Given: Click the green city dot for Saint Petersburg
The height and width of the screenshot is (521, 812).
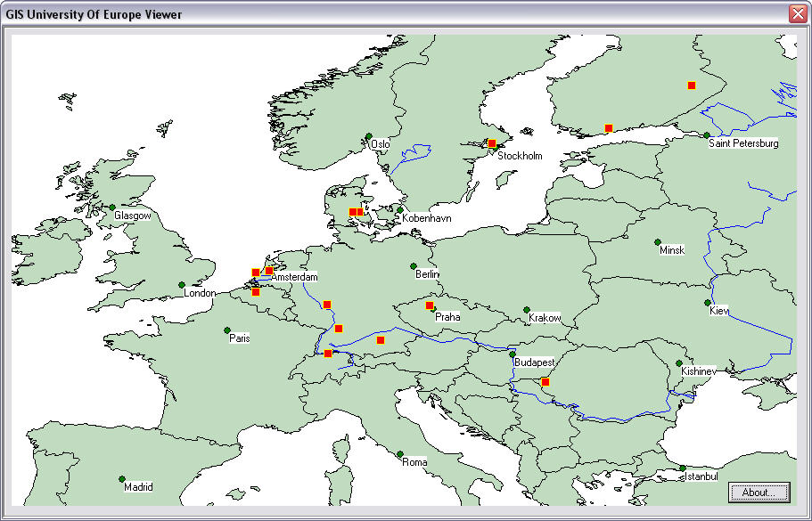Looking at the screenshot, I should pos(706,135).
